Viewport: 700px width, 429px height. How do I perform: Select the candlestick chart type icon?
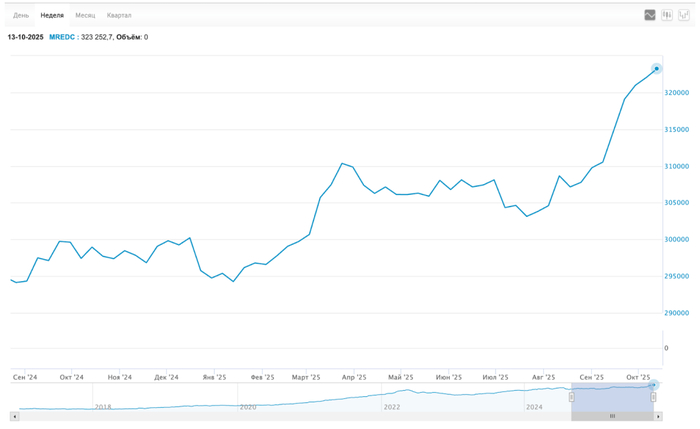coord(667,15)
